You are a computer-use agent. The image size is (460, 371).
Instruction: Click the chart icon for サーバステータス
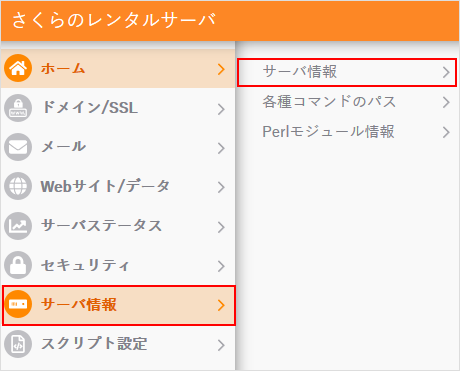(18, 226)
